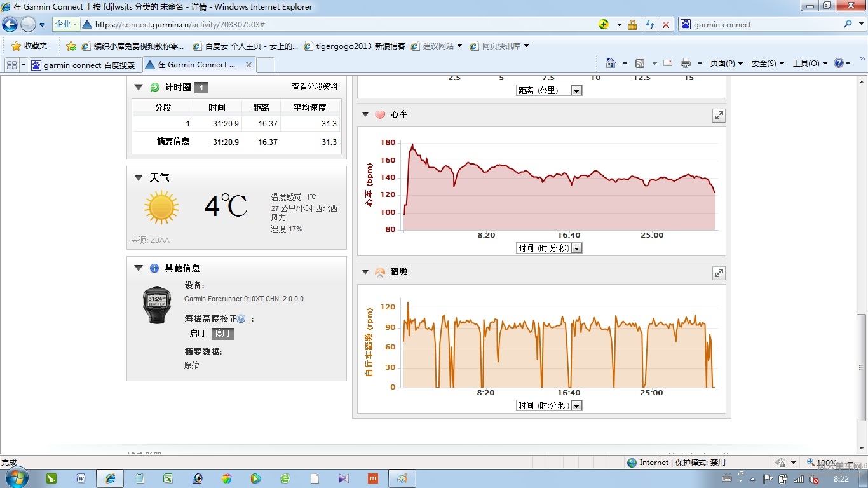Click the Start button on taskbar
Viewport: 868px width, 488px height.
15,478
